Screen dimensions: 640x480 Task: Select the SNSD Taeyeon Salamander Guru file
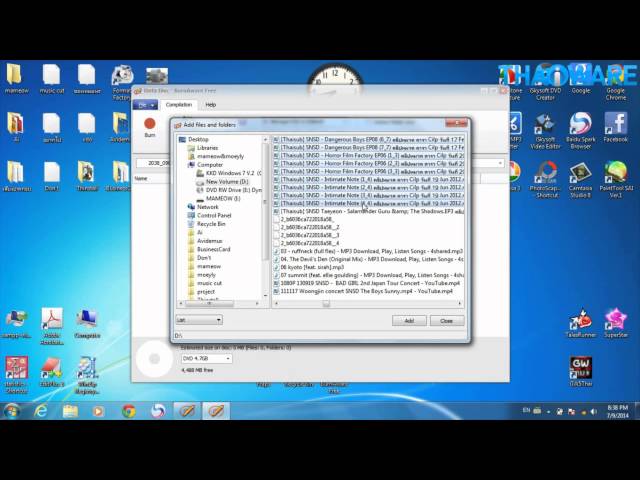(x=369, y=211)
